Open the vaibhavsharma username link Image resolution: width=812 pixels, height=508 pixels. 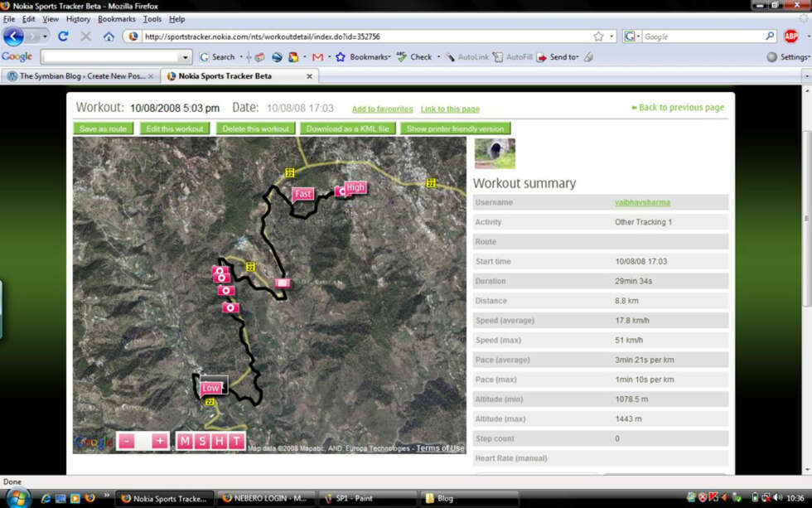pos(642,202)
